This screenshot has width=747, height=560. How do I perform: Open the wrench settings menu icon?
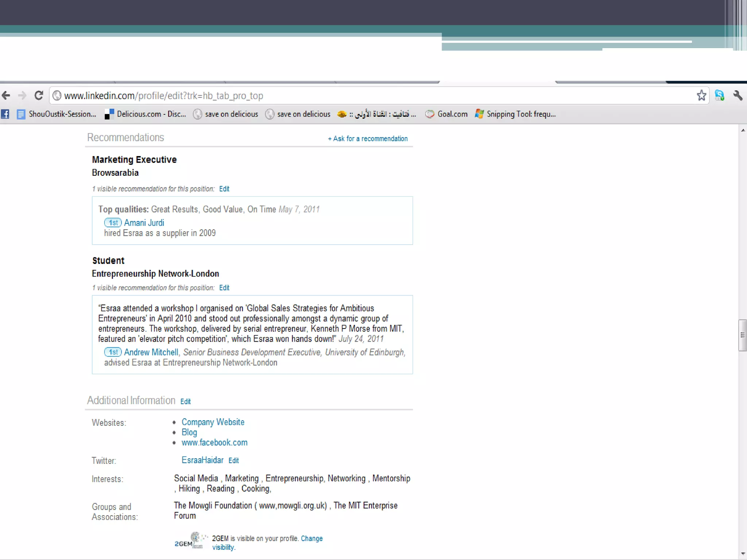(x=738, y=96)
